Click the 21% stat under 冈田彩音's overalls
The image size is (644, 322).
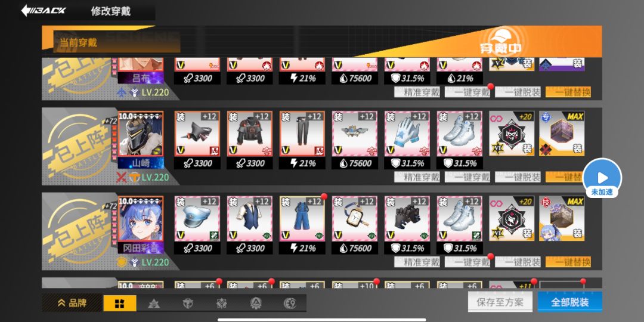click(302, 248)
